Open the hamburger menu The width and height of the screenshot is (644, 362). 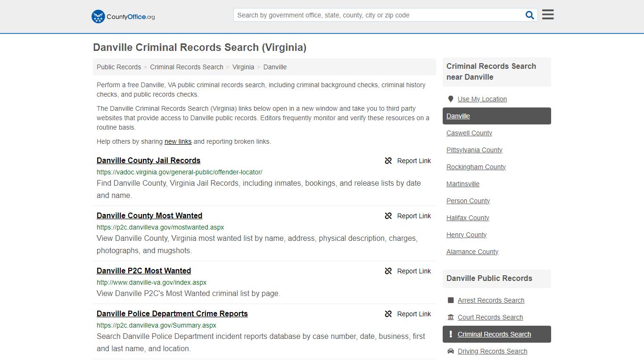point(548,15)
